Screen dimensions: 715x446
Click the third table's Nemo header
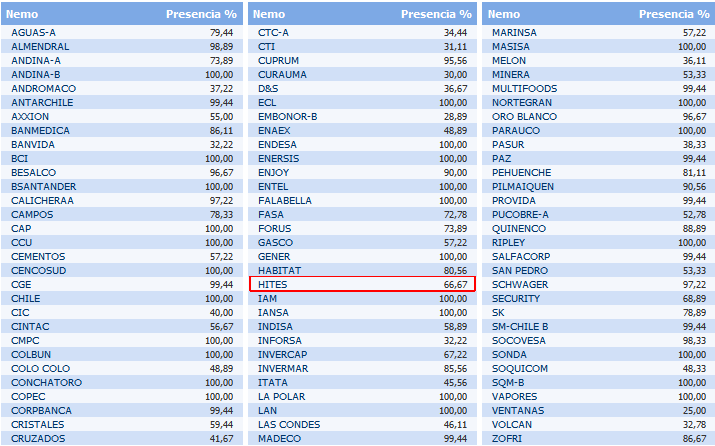tap(504, 15)
